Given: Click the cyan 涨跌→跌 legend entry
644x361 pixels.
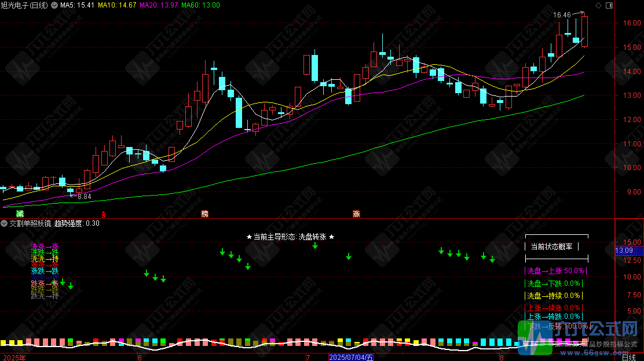Looking at the screenshot, I should click(x=45, y=271).
